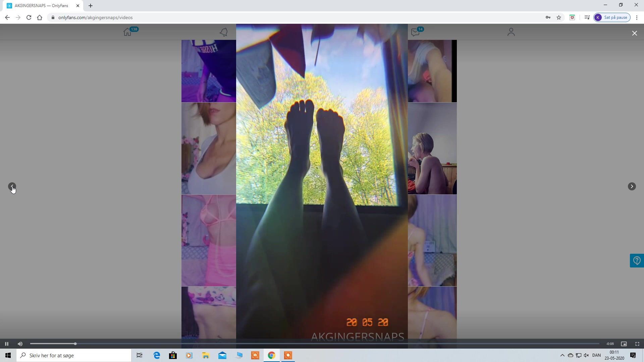Pause the playing video
Image resolution: width=644 pixels, height=362 pixels.
coord(6,344)
